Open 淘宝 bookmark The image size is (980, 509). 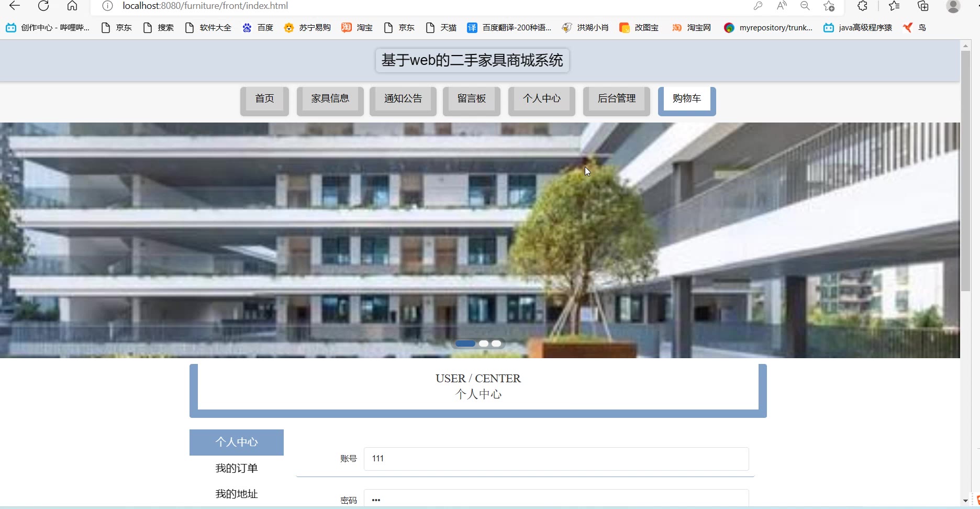[358, 28]
